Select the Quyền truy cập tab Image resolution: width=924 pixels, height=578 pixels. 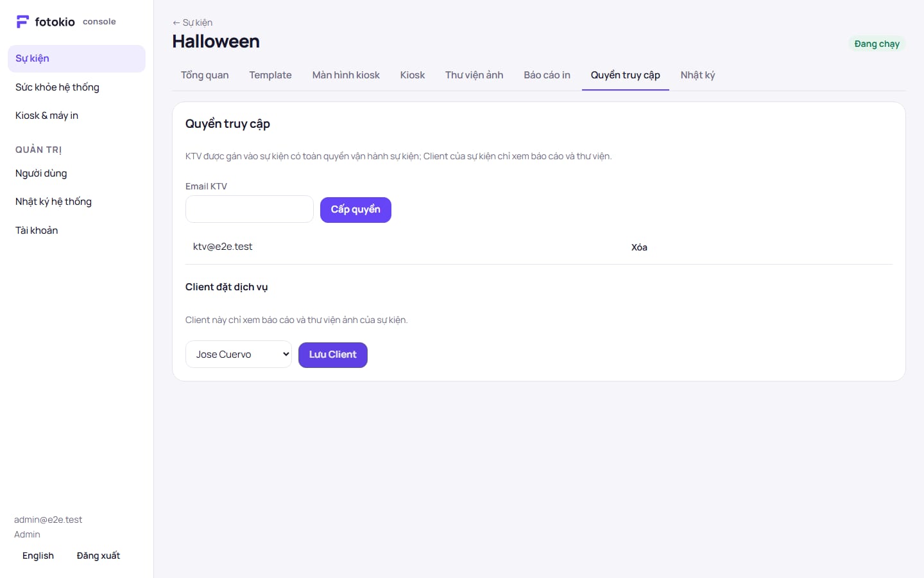coord(626,75)
